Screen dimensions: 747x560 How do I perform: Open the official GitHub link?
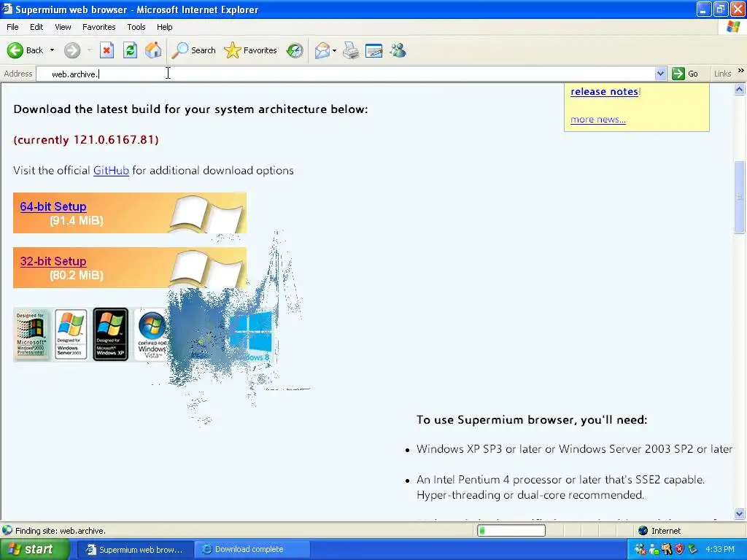[111, 171]
